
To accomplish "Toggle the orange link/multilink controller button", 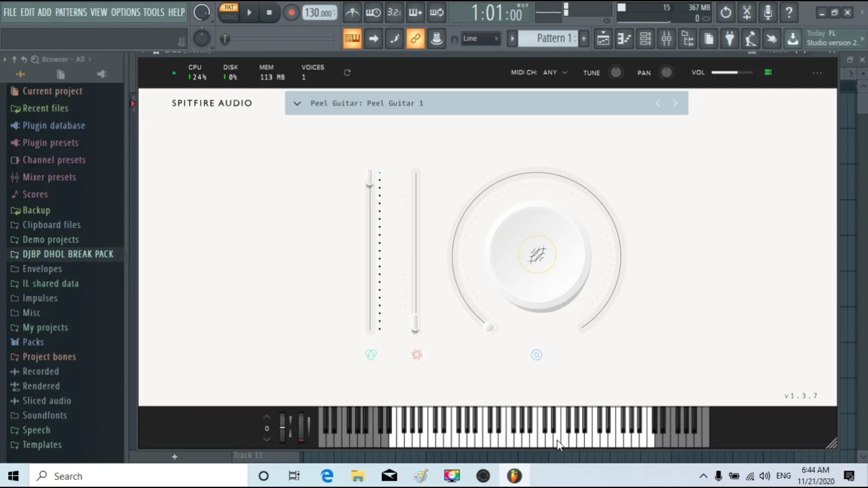I will point(415,39).
